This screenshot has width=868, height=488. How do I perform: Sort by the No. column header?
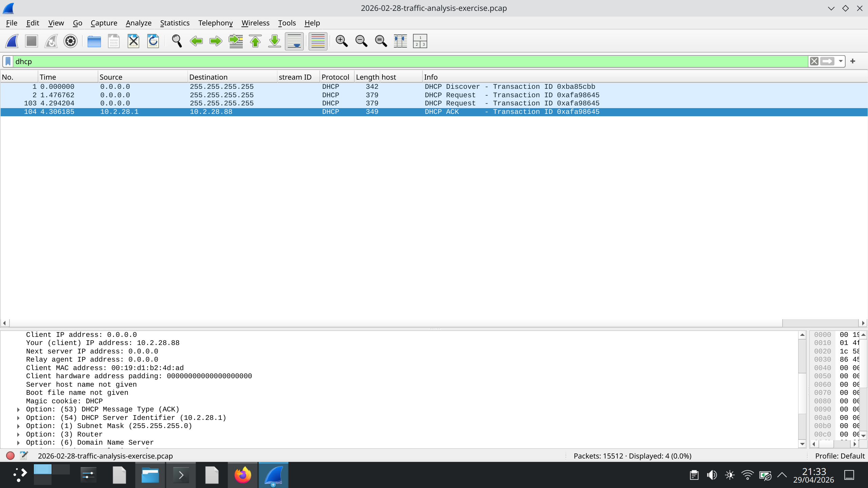[19, 77]
